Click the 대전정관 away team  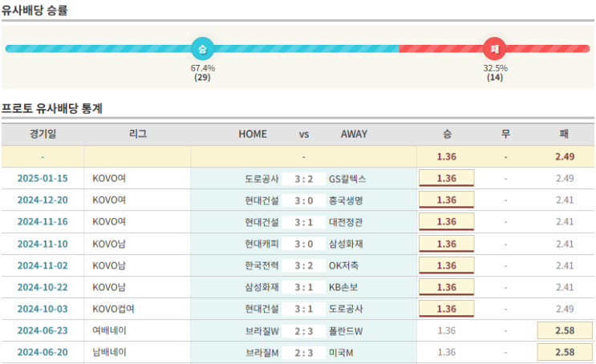click(x=346, y=222)
